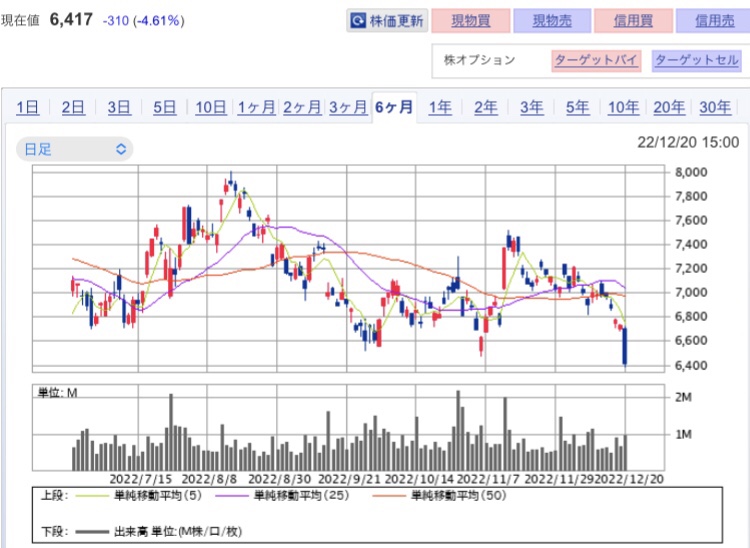Select the 3ヶ月 period tab

(348, 107)
